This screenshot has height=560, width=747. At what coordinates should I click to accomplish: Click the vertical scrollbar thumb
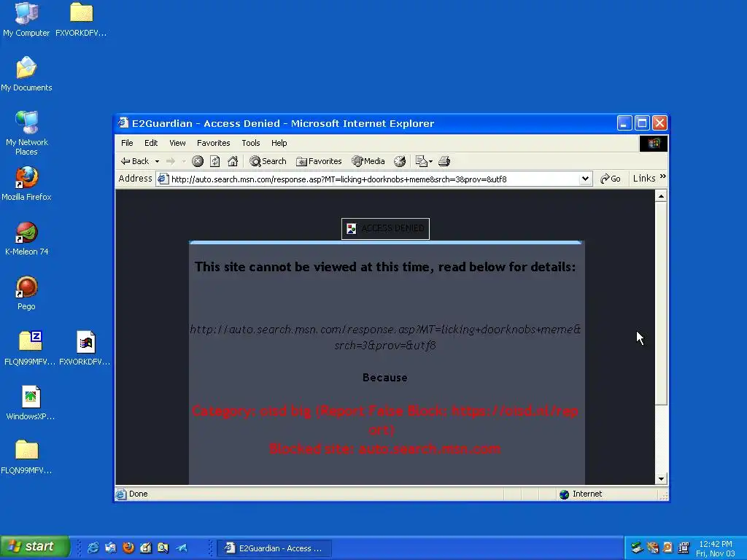(661, 303)
